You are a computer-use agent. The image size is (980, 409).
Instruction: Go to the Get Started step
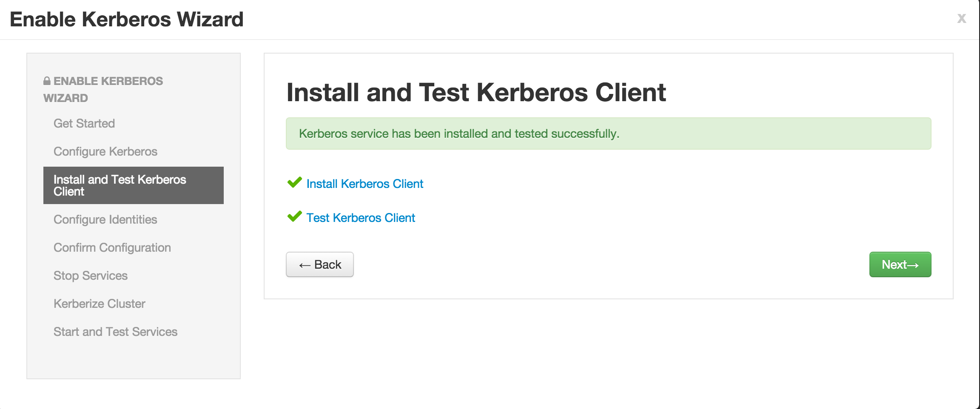84,123
